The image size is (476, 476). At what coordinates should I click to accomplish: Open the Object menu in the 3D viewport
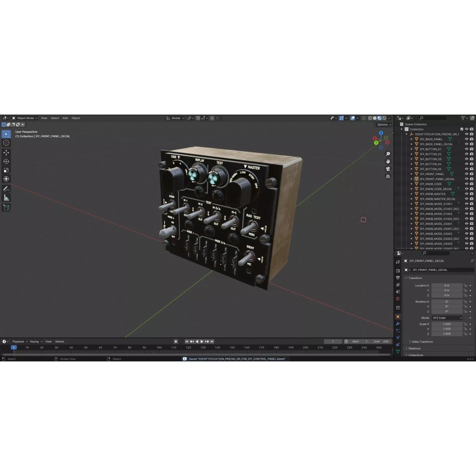[75, 118]
